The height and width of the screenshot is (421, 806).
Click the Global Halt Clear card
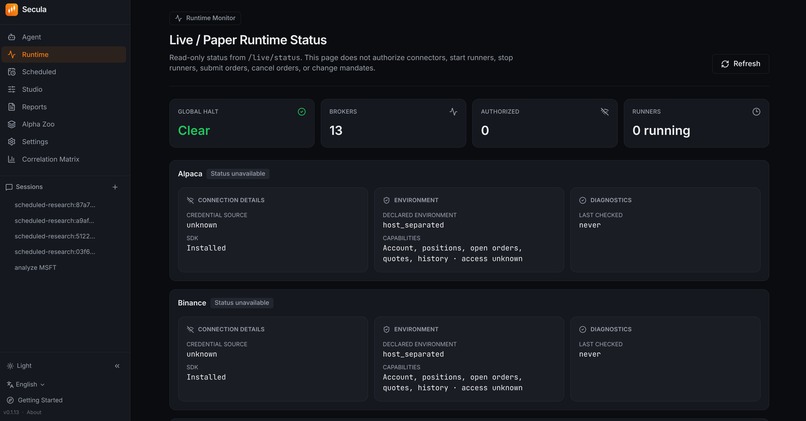242,123
